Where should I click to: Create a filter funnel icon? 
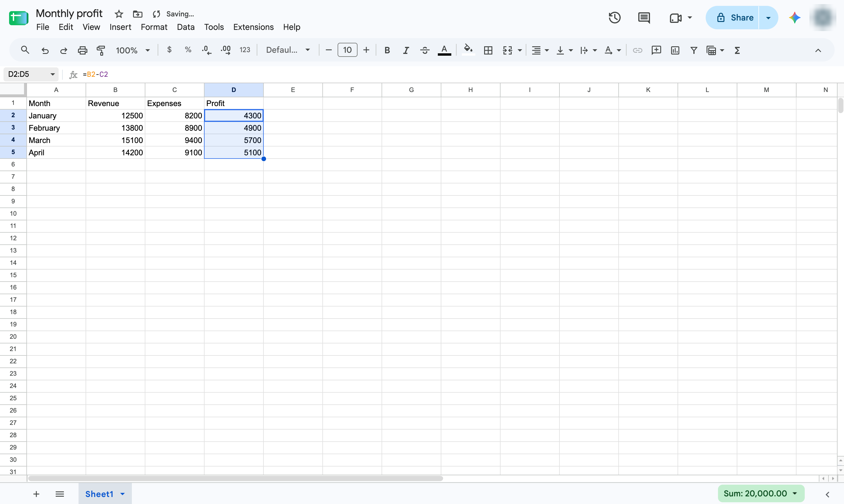point(694,50)
